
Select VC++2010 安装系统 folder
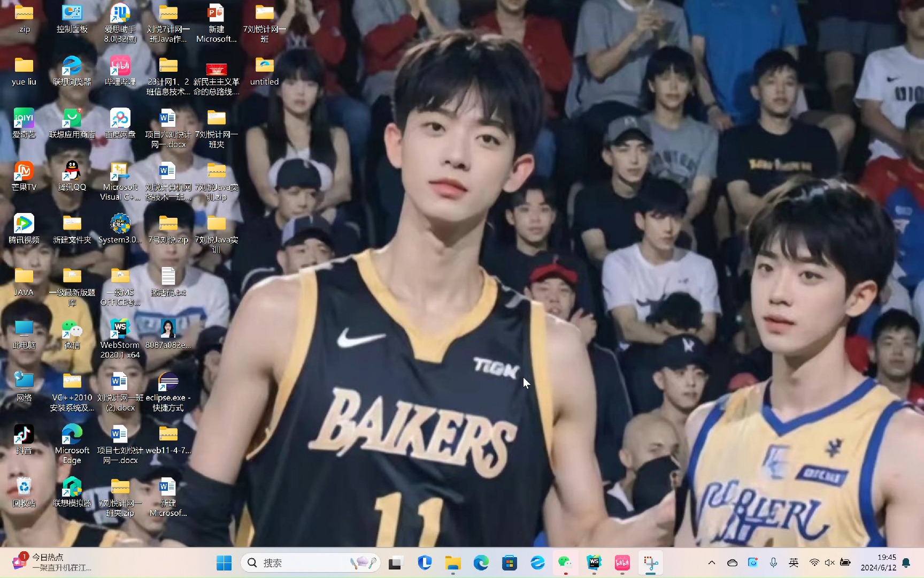click(x=72, y=392)
